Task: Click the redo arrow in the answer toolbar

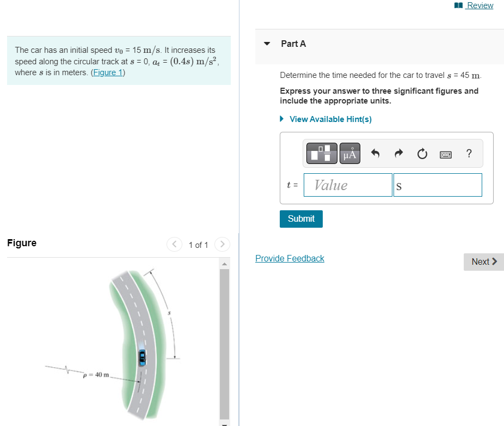Action: (x=398, y=153)
